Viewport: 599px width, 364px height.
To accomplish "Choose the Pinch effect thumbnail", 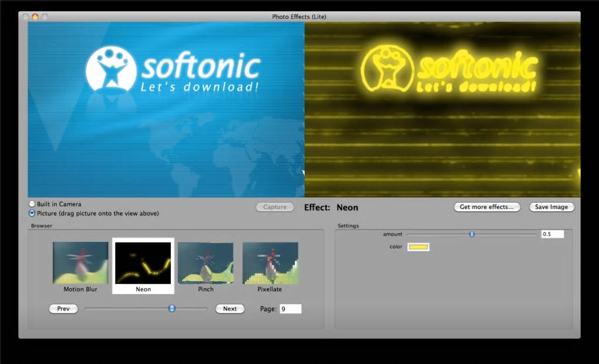I will (x=206, y=263).
